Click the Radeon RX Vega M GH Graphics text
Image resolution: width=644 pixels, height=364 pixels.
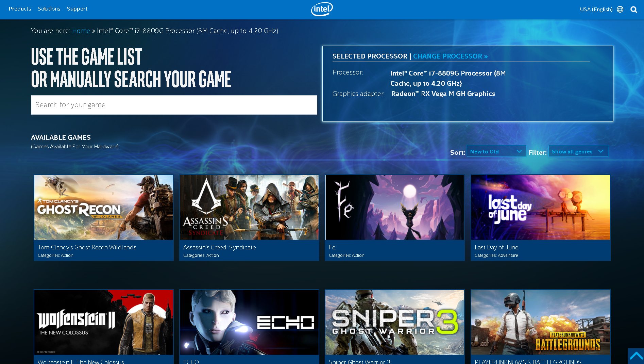coord(443,94)
